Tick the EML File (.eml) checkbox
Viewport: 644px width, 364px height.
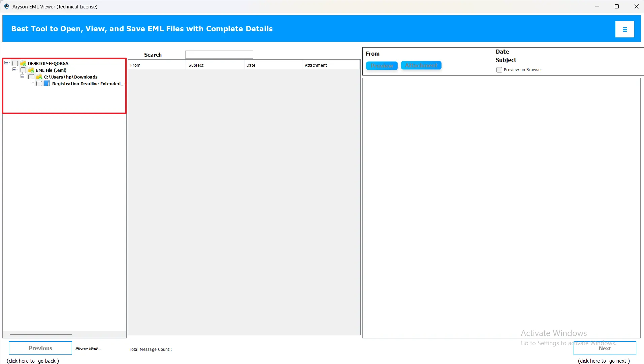[x=23, y=70]
